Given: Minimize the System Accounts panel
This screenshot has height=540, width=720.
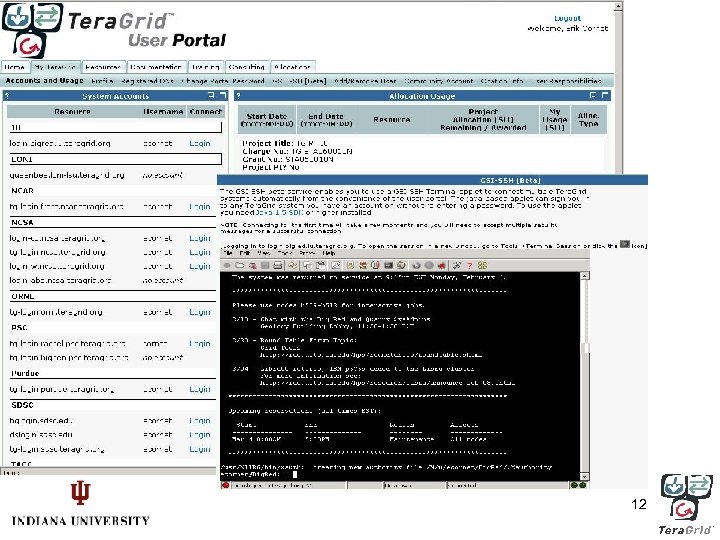Looking at the screenshot, I should 212,95.
